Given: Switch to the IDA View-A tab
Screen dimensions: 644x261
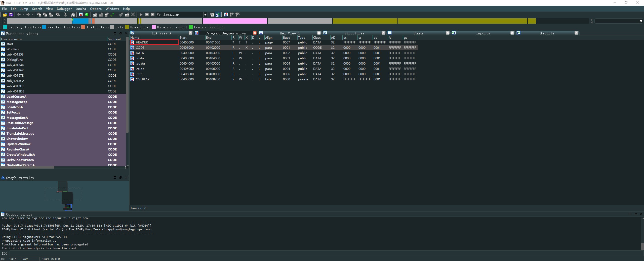Looking at the screenshot, I should [x=161, y=33].
